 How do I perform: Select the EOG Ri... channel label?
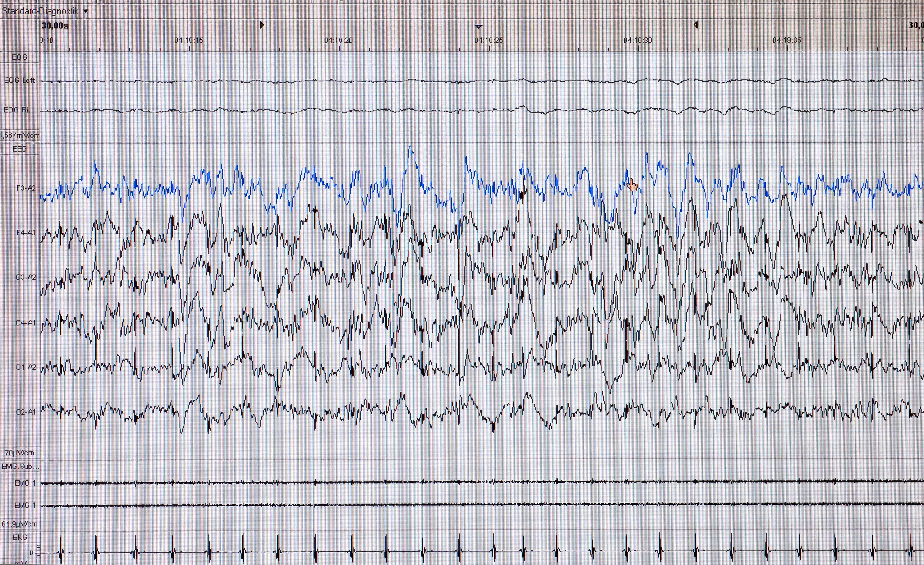[19, 110]
